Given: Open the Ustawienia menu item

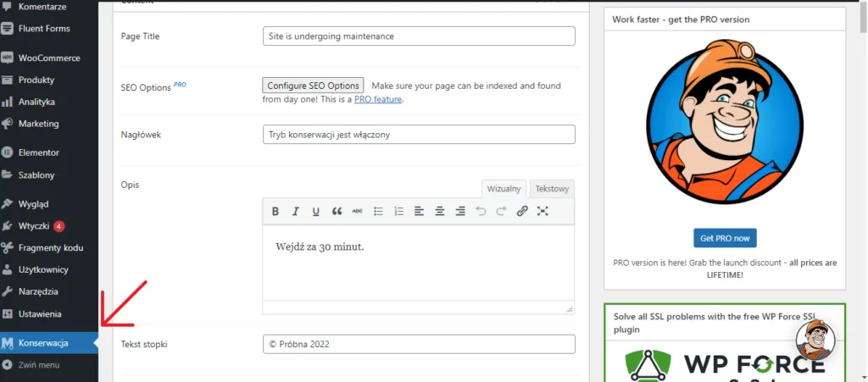Looking at the screenshot, I should pyautogui.click(x=40, y=314).
